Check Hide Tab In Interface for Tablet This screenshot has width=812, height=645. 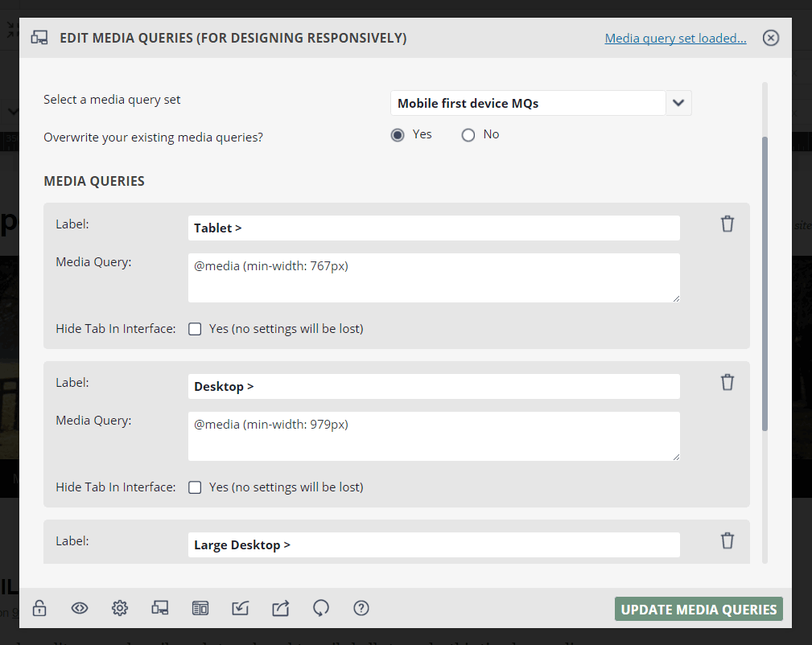(x=195, y=328)
